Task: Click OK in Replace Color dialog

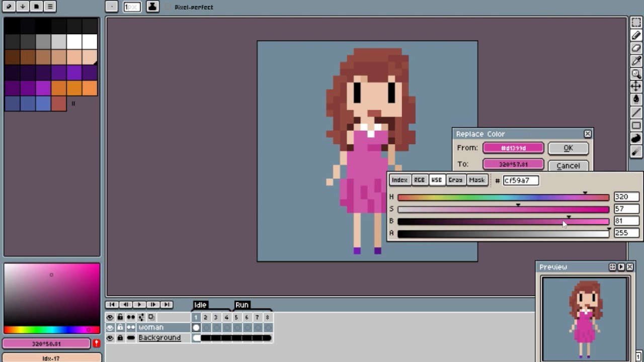Action: [x=568, y=148]
